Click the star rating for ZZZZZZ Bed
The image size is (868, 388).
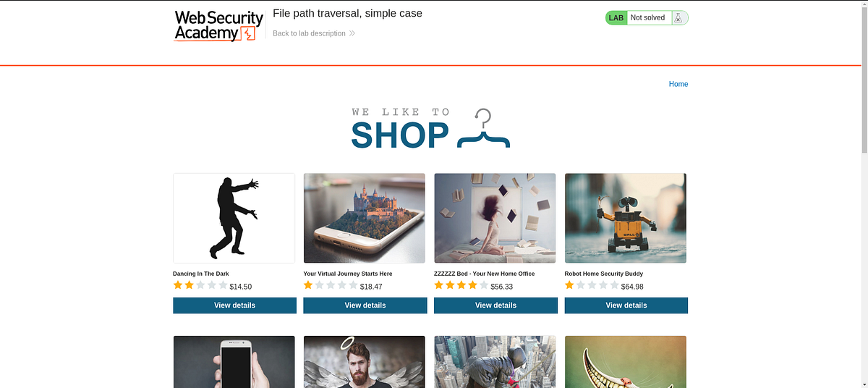pos(461,286)
